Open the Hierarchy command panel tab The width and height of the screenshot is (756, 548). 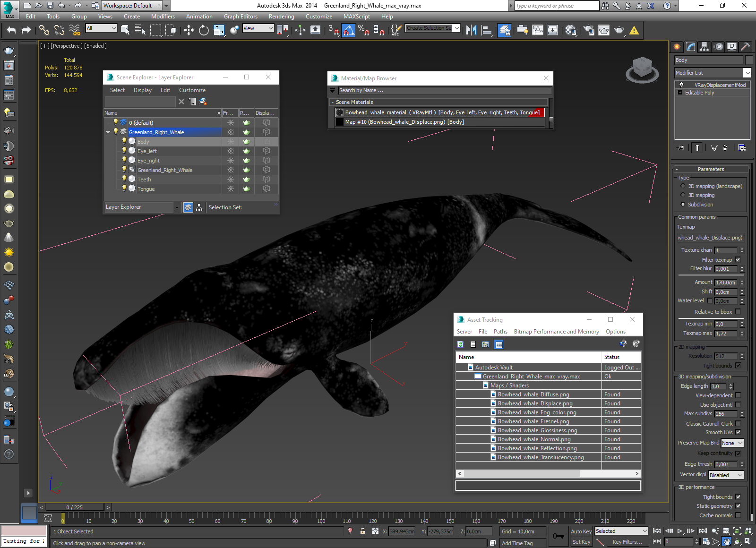click(704, 47)
